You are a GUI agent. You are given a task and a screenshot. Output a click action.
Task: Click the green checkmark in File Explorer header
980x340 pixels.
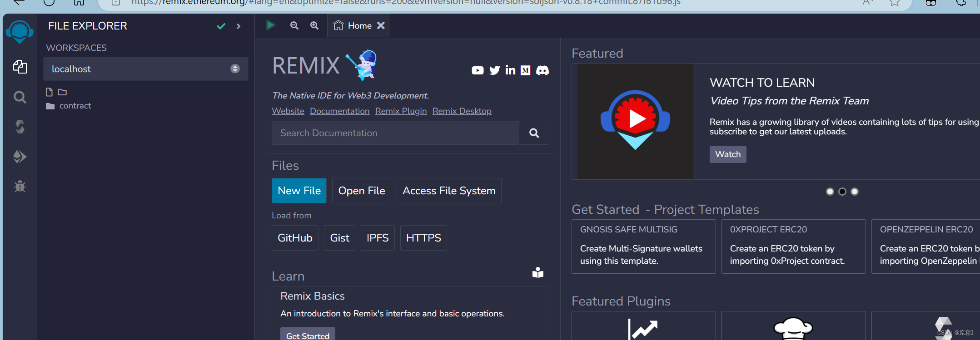pyautogui.click(x=221, y=26)
